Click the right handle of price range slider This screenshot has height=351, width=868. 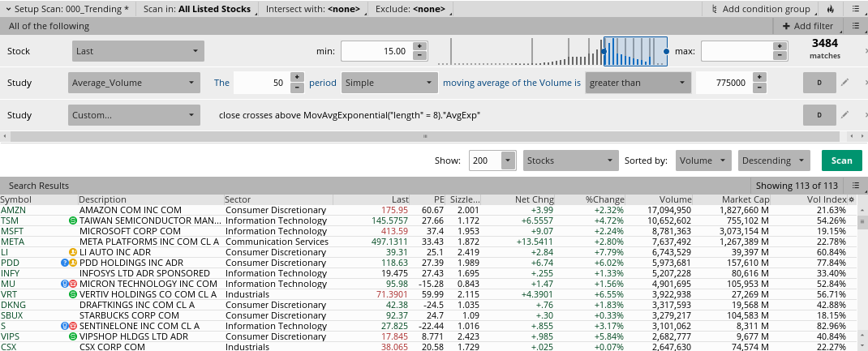coord(667,51)
